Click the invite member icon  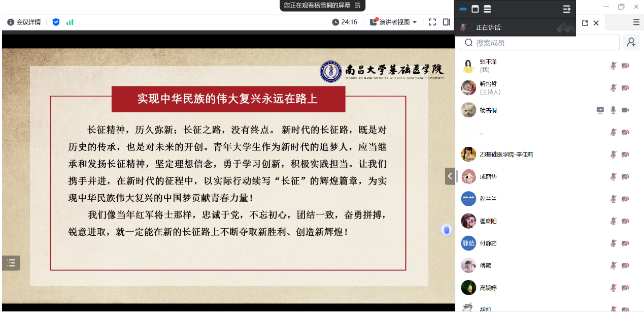pos(631,43)
